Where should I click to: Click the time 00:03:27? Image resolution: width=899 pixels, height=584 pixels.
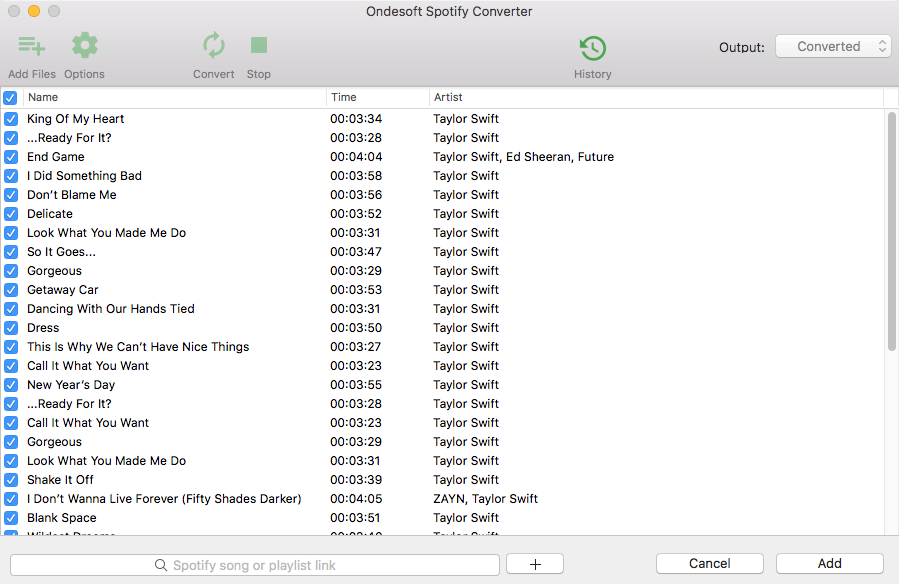pyautogui.click(x=356, y=347)
